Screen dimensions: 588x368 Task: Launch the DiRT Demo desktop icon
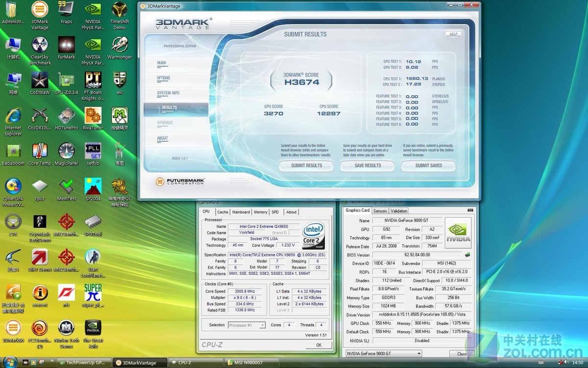(40, 261)
